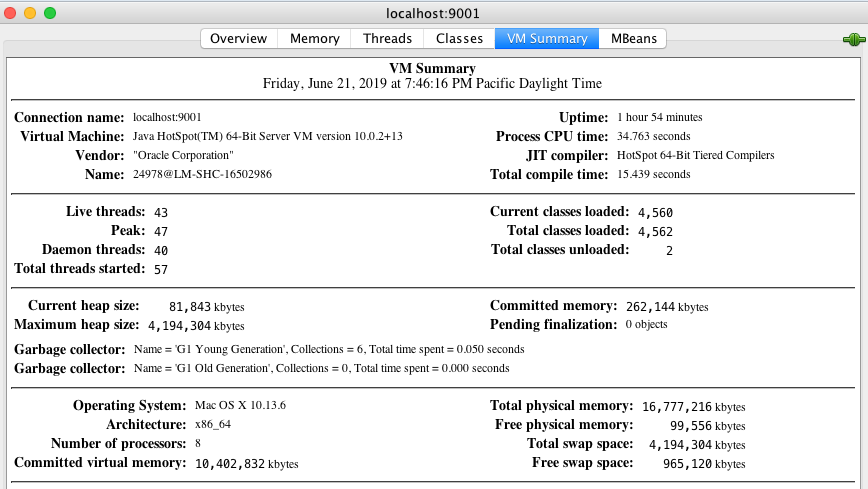This screenshot has height=489, width=868.
Task: Open the Memory tab
Action: point(314,39)
